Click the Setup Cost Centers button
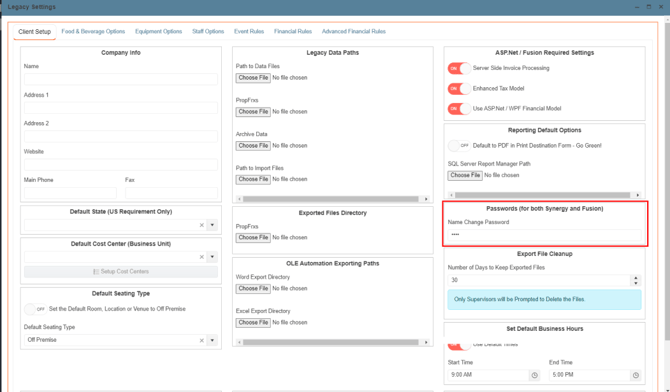Viewport: 670px width, 392px height. (121, 271)
